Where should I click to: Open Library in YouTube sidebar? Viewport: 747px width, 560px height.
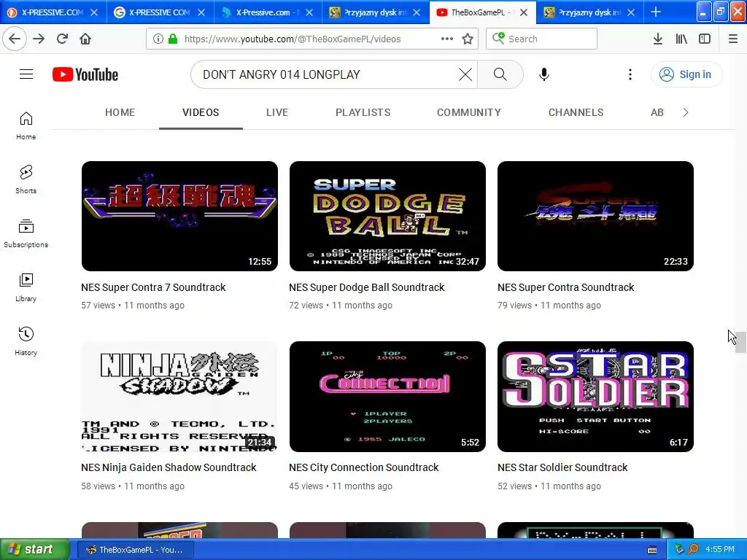click(26, 287)
